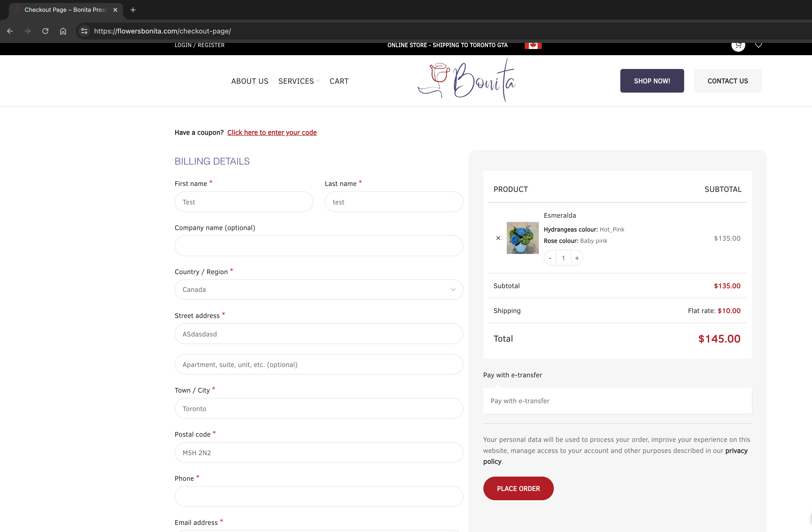The image size is (812, 532).
Task: Remove Esmeralda from the order
Action: point(498,238)
